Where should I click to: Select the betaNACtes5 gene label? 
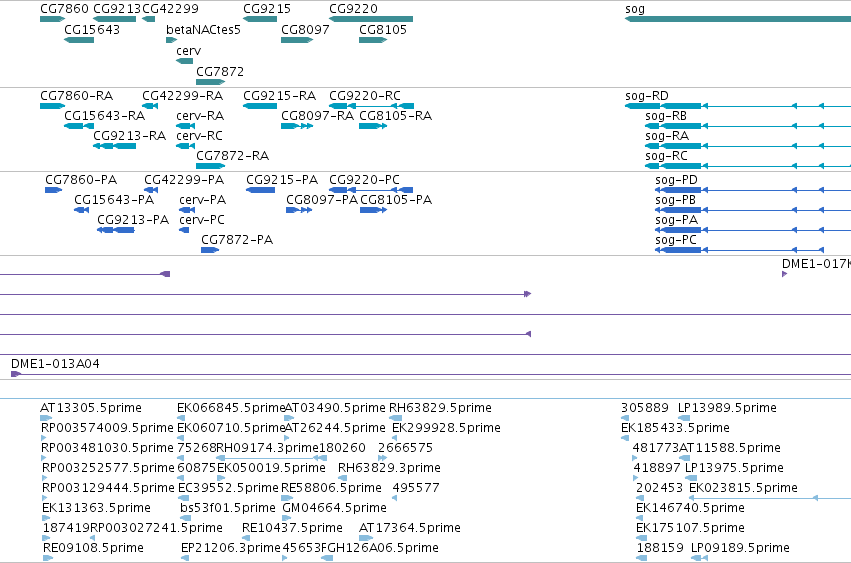(x=203, y=29)
